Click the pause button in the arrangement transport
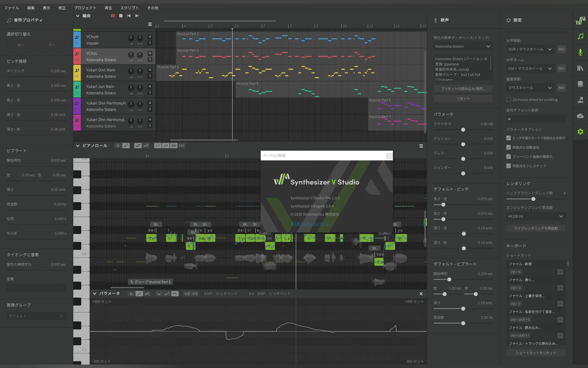The height and width of the screenshot is (368, 588). pyautogui.click(x=113, y=16)
